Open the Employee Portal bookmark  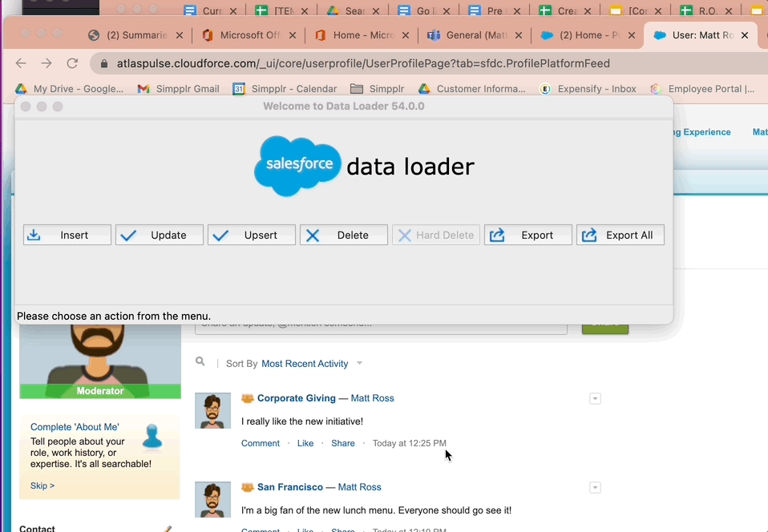click(x=702, y=89)
